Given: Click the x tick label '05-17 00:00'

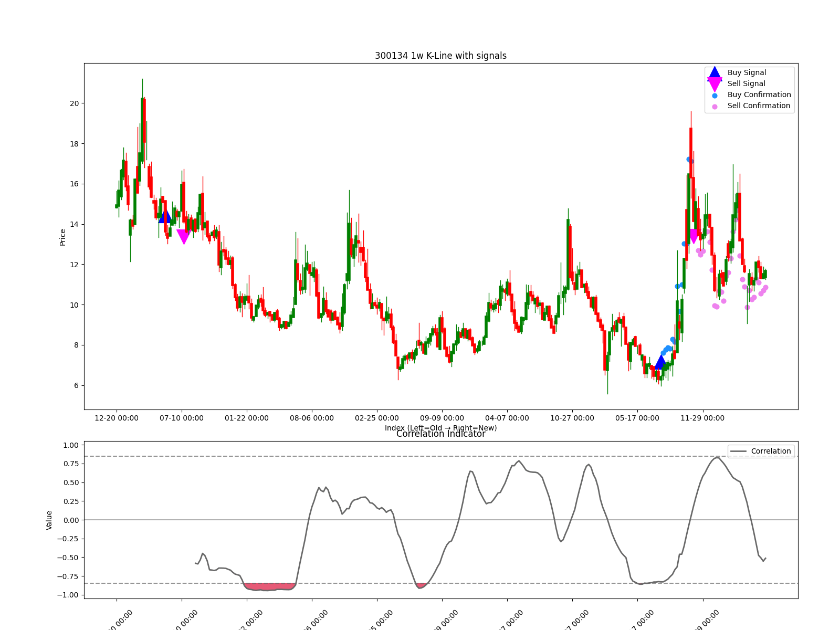Looking at the screenshot, I should pyautogui.click(x=637, y=418).
